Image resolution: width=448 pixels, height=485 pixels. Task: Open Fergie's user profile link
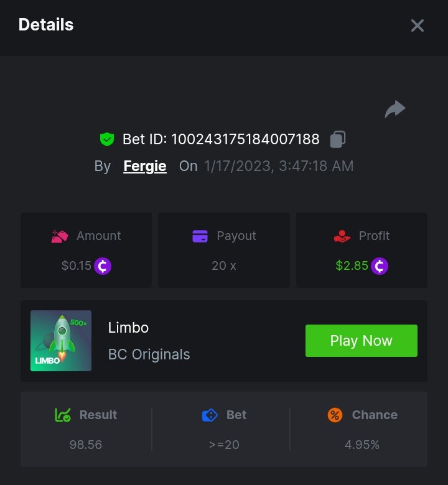pyautogui.click(x=145, y=166)
